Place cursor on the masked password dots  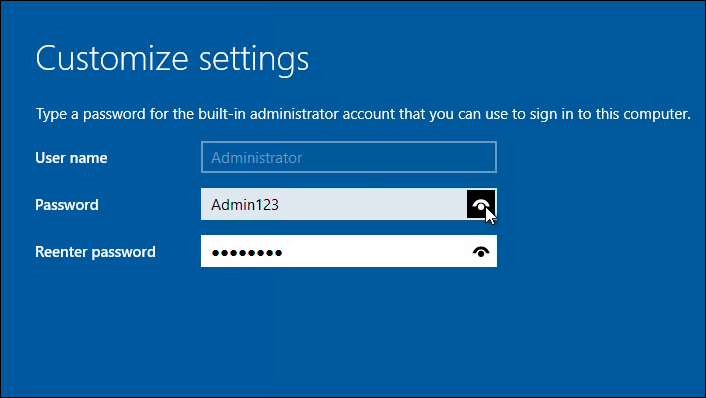click(247, 253)
